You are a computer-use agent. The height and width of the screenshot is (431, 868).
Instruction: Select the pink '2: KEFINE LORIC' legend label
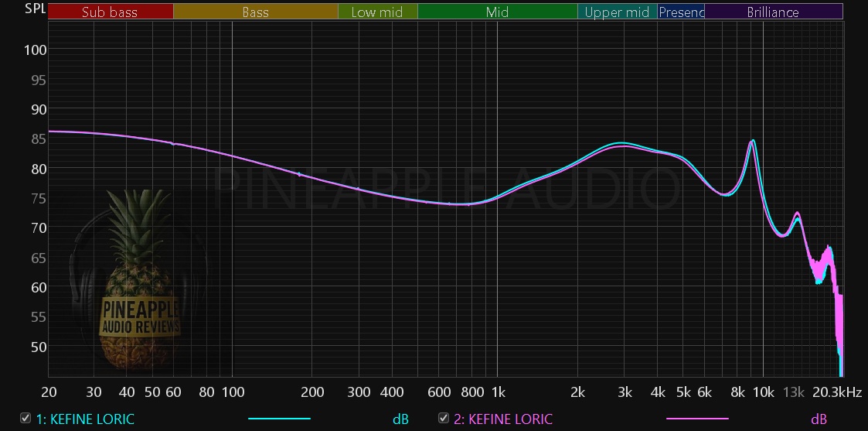(x=503, y=419)
